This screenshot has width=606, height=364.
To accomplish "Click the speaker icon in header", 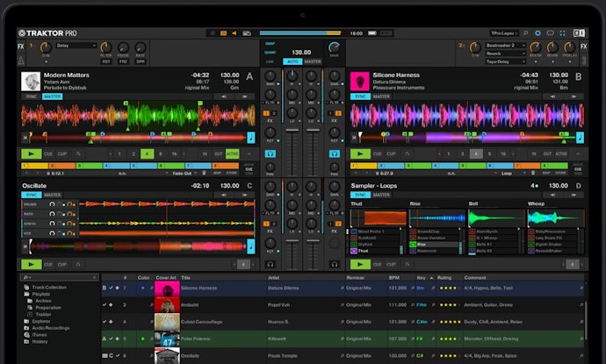I will 234,33.
